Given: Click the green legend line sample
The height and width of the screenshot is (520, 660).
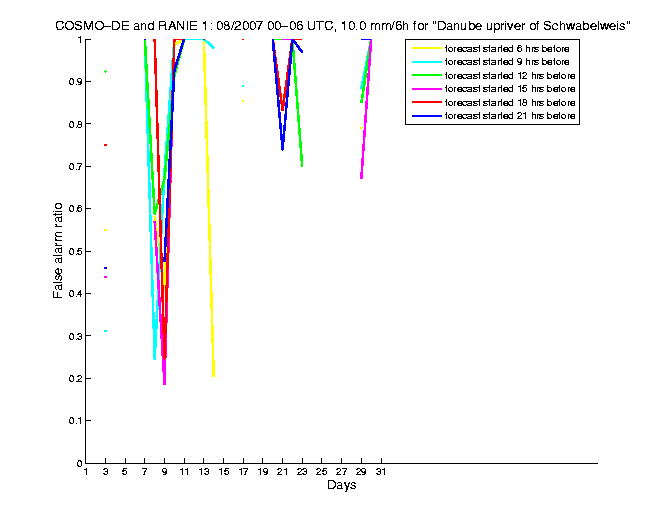Looking at the screenshot, I should click(x=427, y=75).
